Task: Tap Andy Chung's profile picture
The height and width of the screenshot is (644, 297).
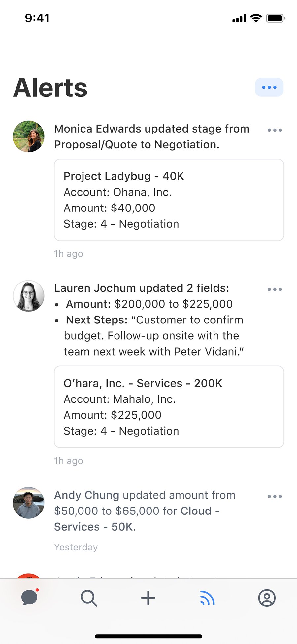Action: 29,503
